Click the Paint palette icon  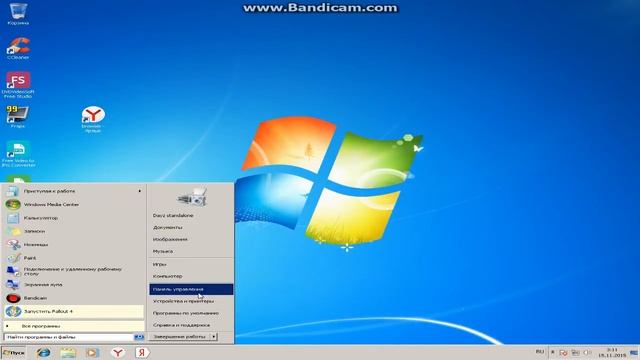pyautogui.click(x=13, y=258)
